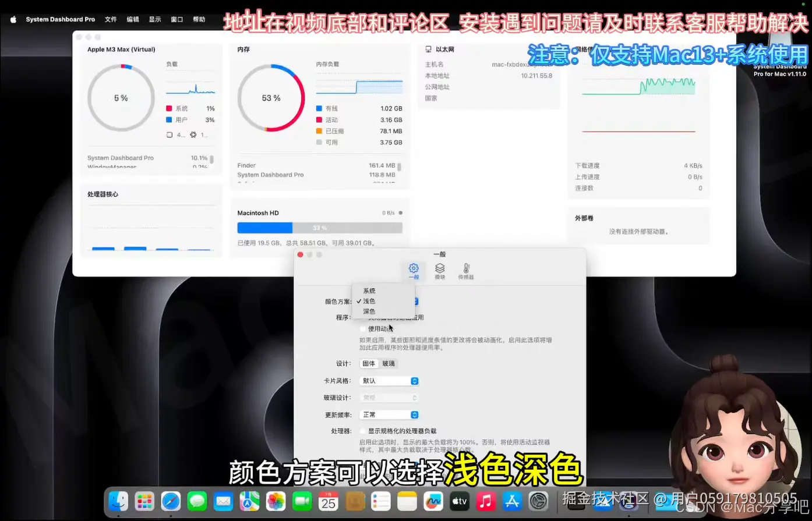
Task: Click the 显示 menu bar item
Action: 154,19
